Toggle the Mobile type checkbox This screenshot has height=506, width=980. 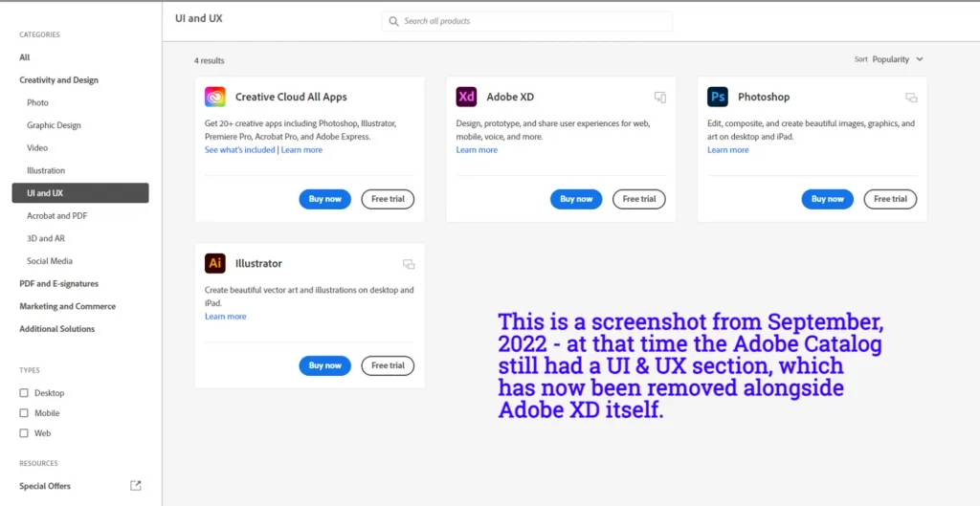[25, 413]
